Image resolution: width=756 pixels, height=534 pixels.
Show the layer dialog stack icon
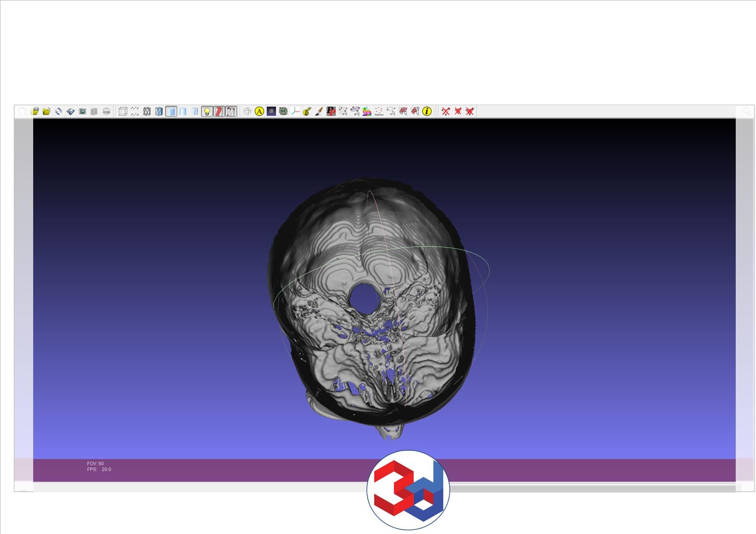coord(94,112)
